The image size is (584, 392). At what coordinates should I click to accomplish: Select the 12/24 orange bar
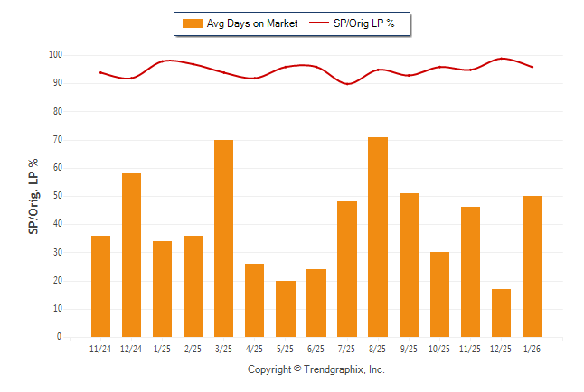tap(131, 255)
